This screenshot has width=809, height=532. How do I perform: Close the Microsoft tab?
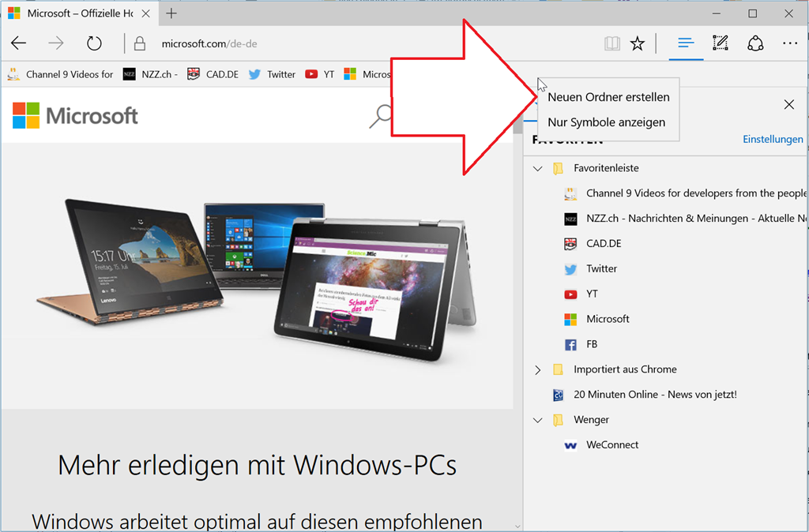click(x=146, y=13)
